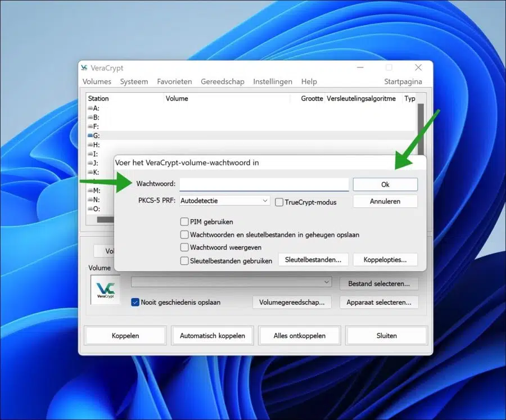This screenshot has width=506, height=420.
Task: Open the Systeem menu
Action: pos(134,82)
